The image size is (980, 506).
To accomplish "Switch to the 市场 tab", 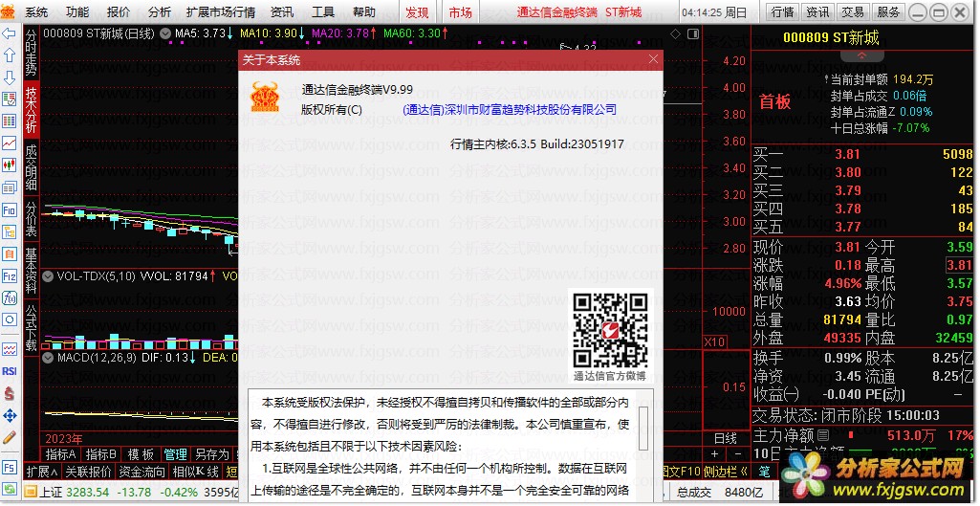I will pyautogui.click(x=461, y=11).
